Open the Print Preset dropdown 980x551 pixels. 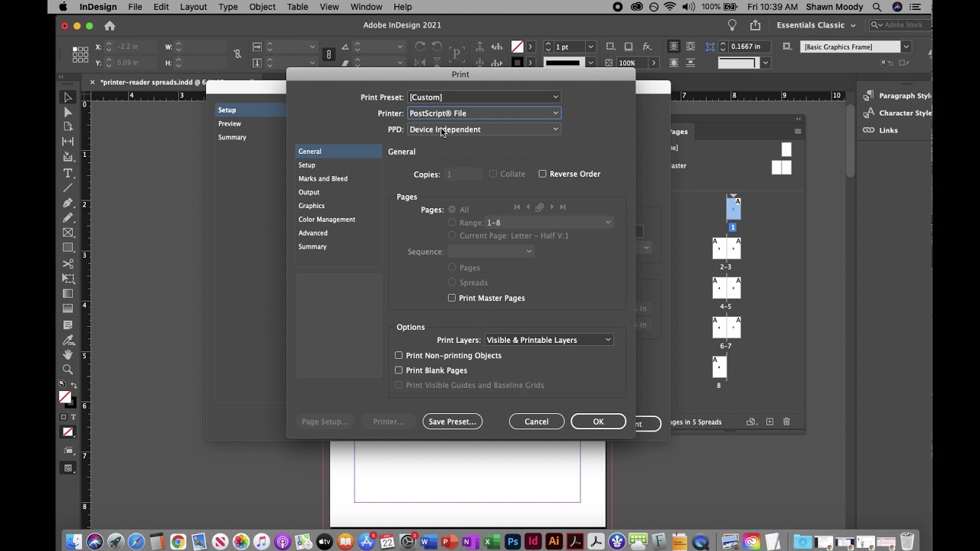tap(484, 97)
